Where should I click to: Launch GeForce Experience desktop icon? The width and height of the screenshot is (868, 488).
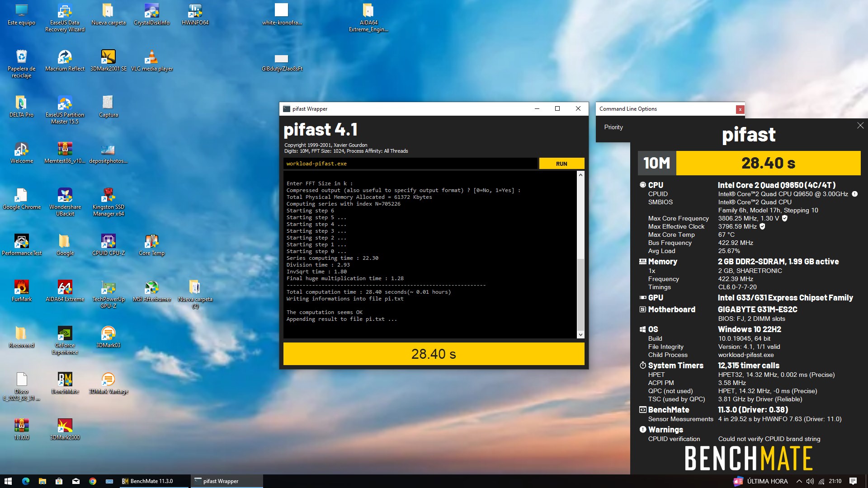pos(65,341)
